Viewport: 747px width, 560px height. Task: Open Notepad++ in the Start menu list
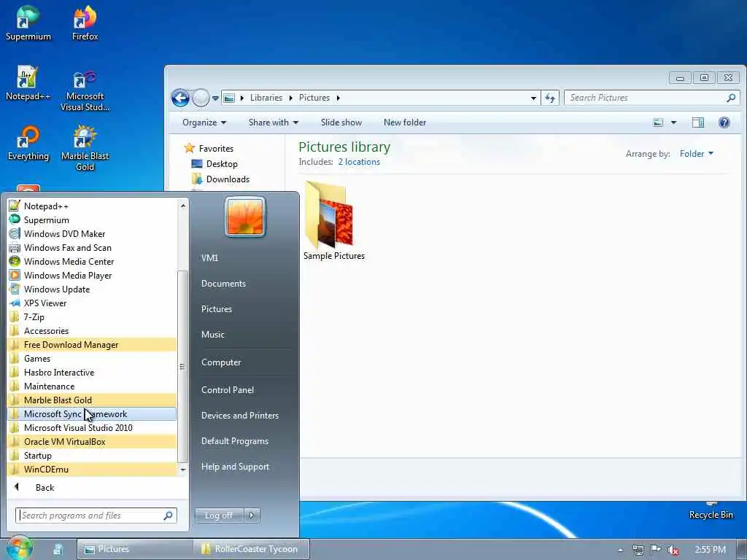coord(92,206)
